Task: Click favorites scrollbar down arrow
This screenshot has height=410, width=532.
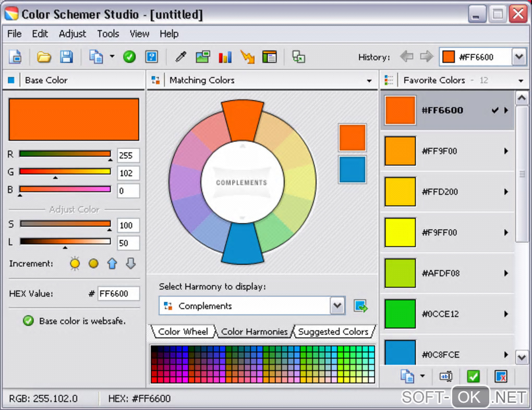Action: click(522, 357)
